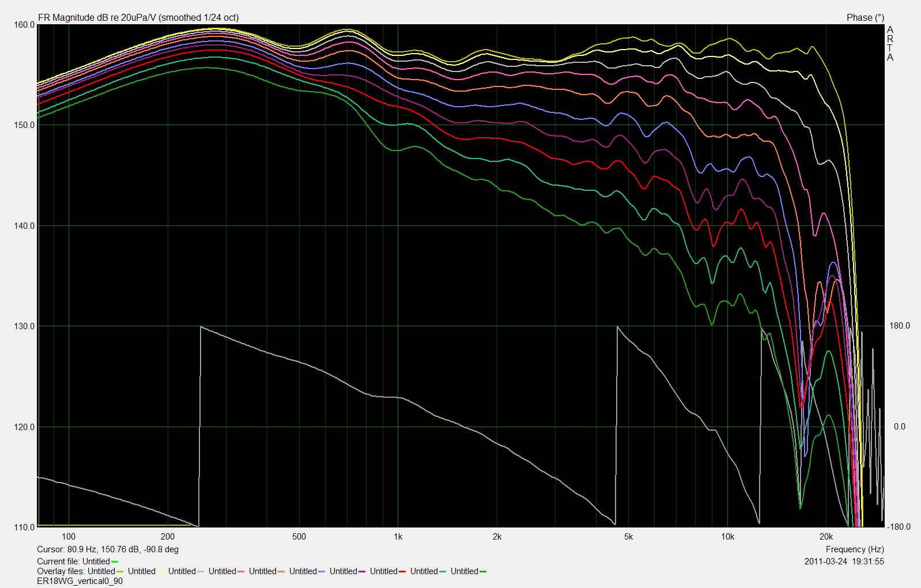Select the dark green overlay legend swatch
The height and width of the screenshot is (588, 921).
pos(483,572)
